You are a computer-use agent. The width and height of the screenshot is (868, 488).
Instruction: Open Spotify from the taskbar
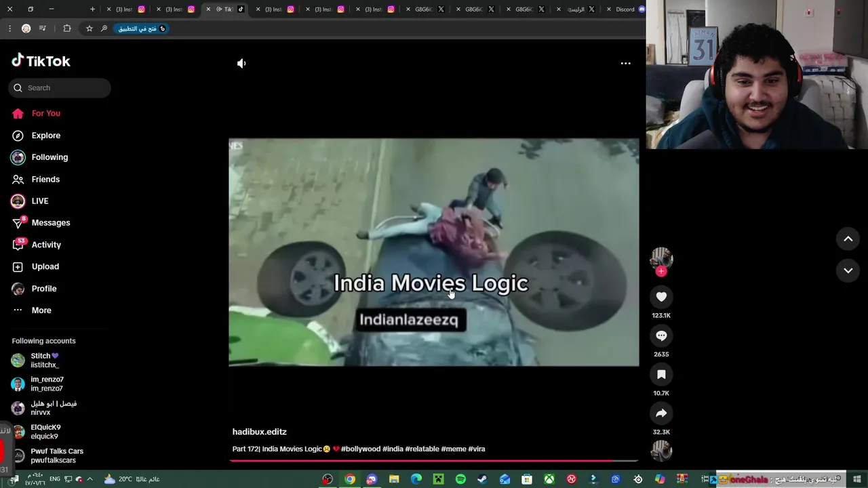[460, 479]
